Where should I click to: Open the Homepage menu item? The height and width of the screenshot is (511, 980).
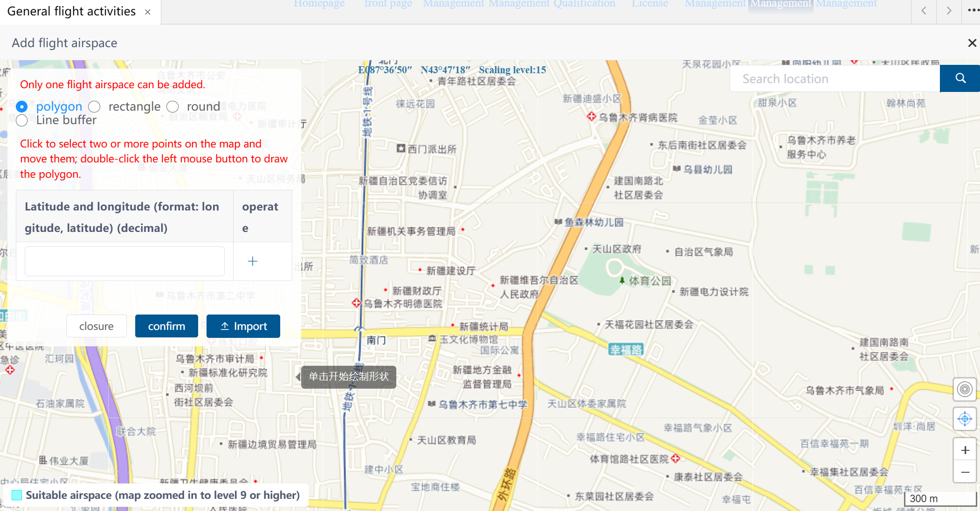point(319,4)
